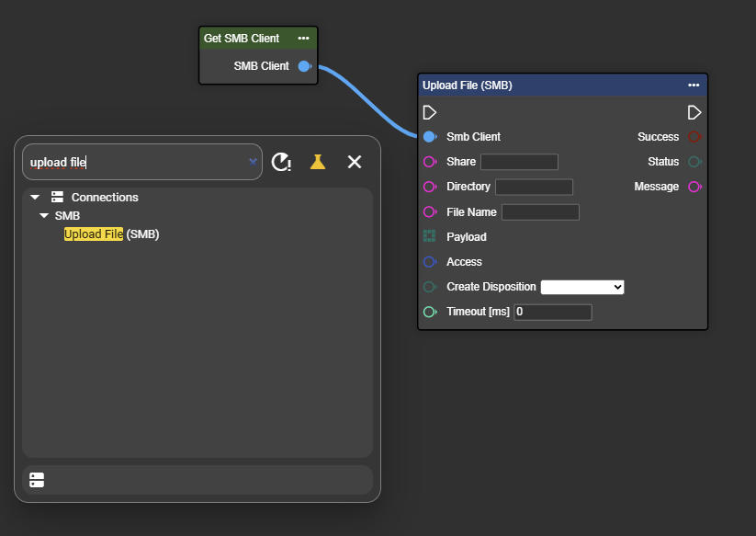The width and height of the screenshot is (756, 536).
Task: Collapse the SMB subcategory
Action: point(44,216)
